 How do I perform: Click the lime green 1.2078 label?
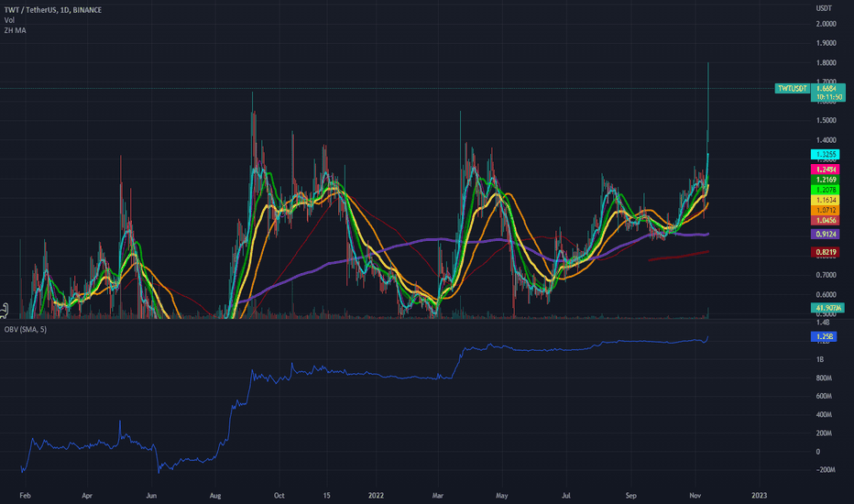click(x=825, y=190)
